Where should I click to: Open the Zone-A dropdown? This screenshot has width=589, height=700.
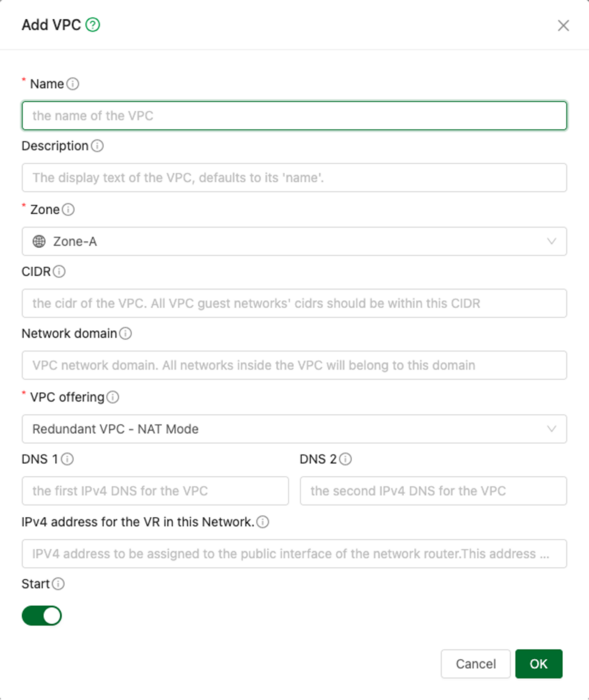[294, 242]
